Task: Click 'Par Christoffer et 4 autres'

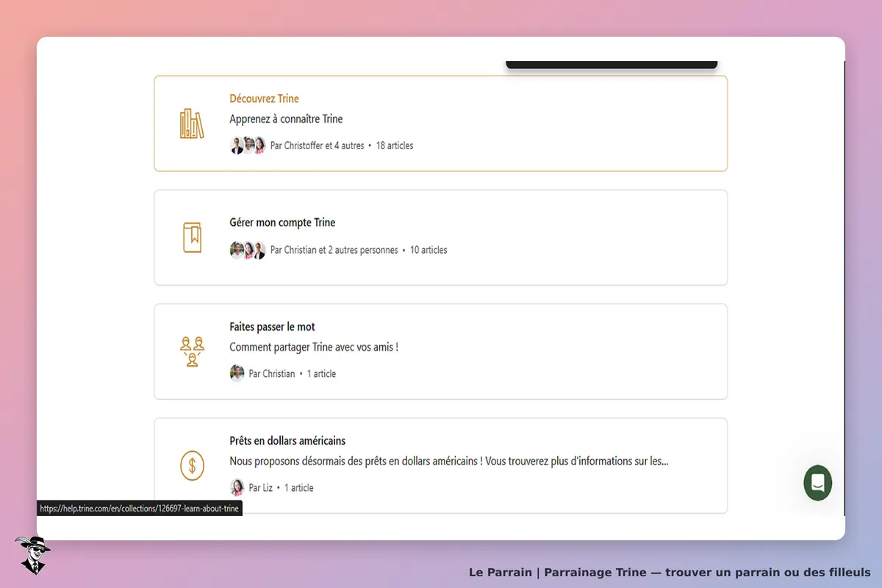Action: [x=317, y=146]
